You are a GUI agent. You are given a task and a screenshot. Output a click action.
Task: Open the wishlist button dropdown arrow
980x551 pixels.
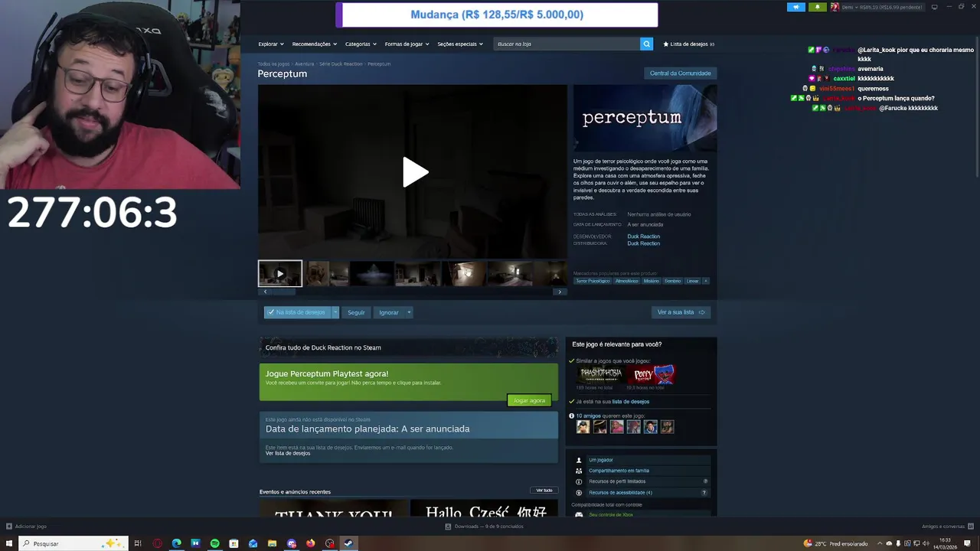coord(335,312)
